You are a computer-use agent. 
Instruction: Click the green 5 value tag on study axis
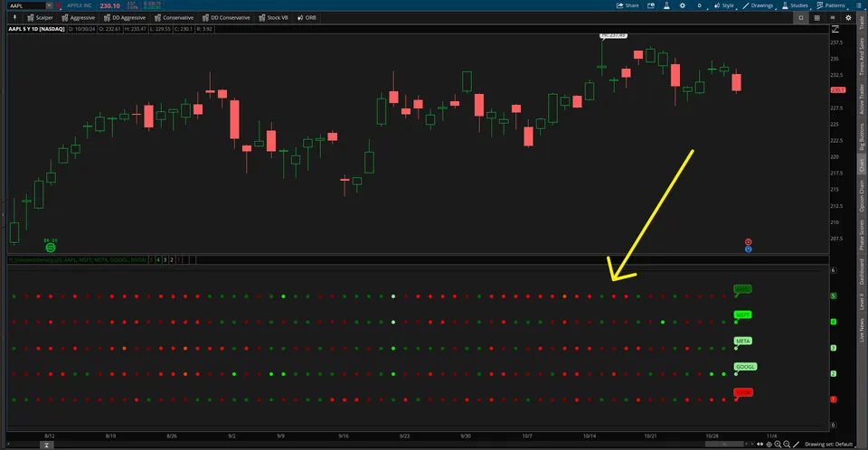point(833,296)
